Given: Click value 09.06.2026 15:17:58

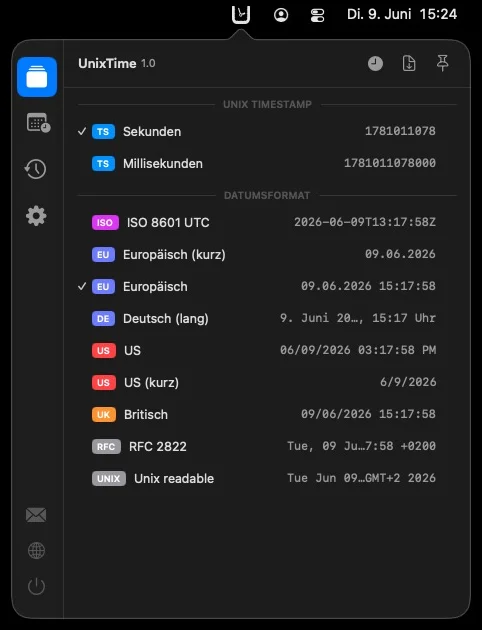Looking at the screenshot, I should [368, 286].
